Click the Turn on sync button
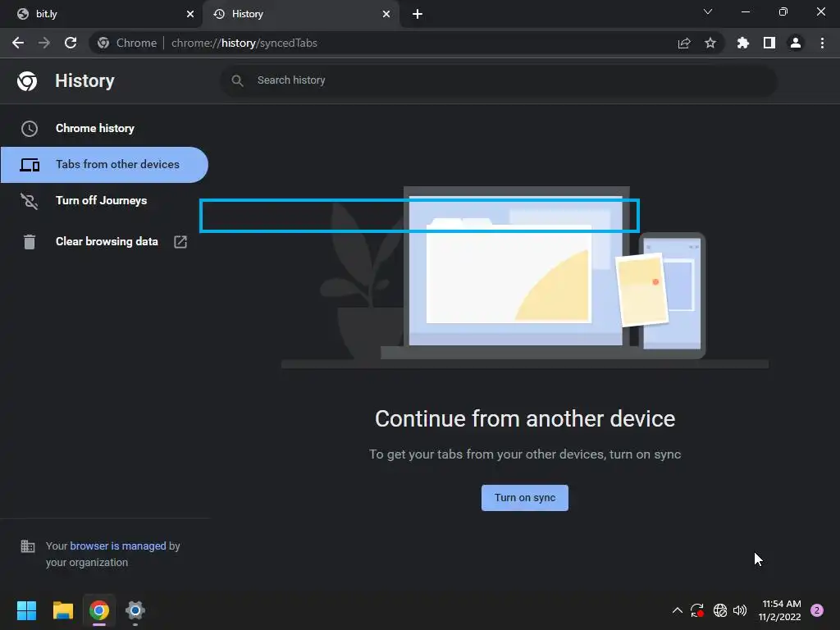This screenshot has width=840, height=630. click(525, 498)
